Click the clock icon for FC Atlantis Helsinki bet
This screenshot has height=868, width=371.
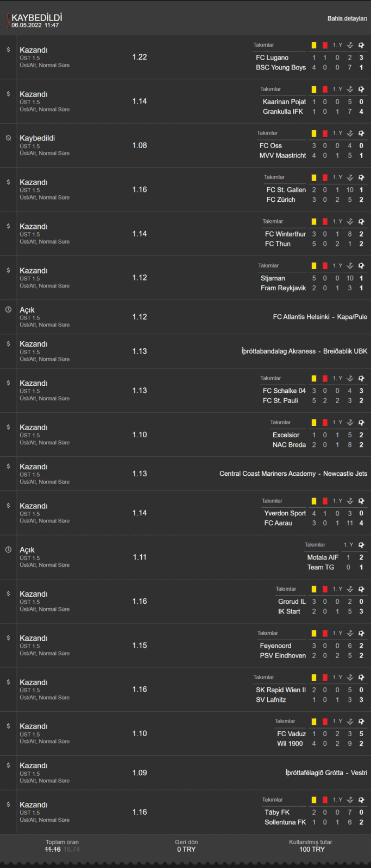click(8, 310)
